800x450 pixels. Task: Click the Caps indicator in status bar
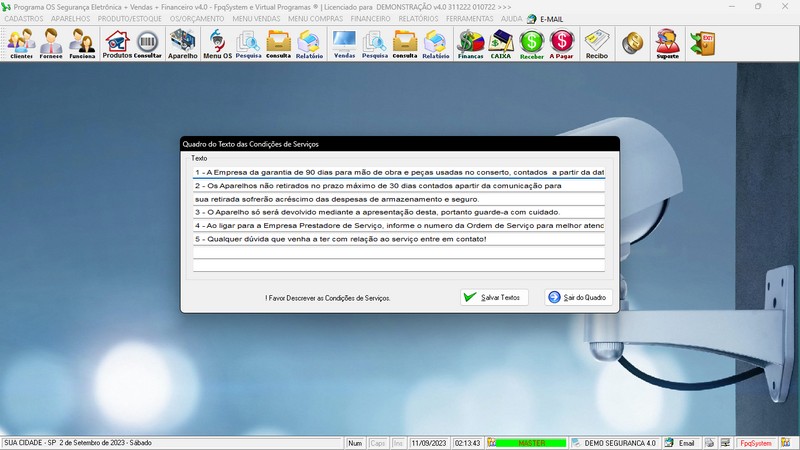(378, 443)
